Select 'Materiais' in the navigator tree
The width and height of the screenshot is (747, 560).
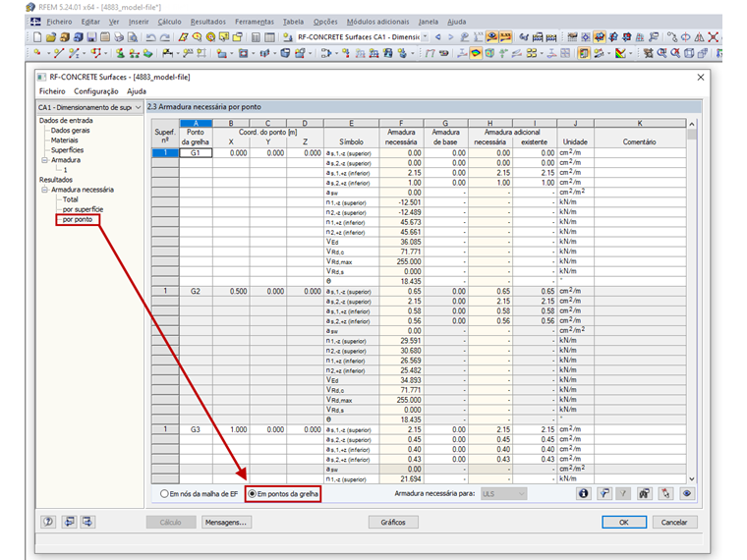click(x=64, y=140)
